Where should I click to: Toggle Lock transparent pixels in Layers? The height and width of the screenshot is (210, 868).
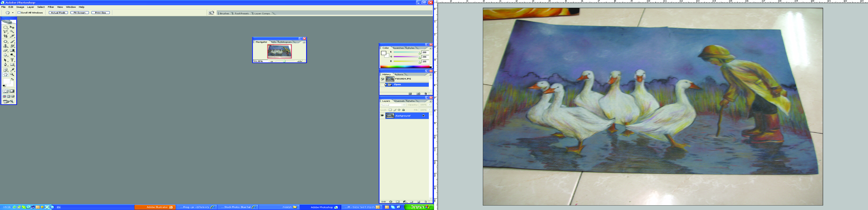(x=390, y=110)
